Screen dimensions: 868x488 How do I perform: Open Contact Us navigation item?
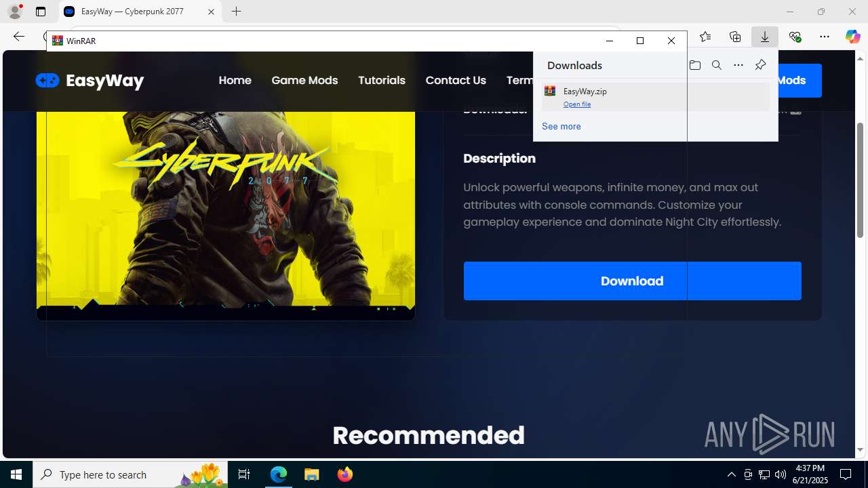456,80
